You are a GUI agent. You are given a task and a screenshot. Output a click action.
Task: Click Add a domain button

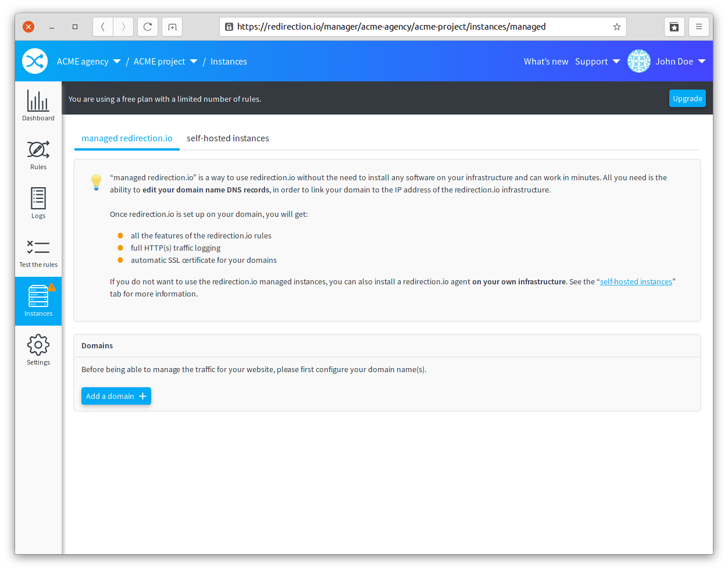116,396
